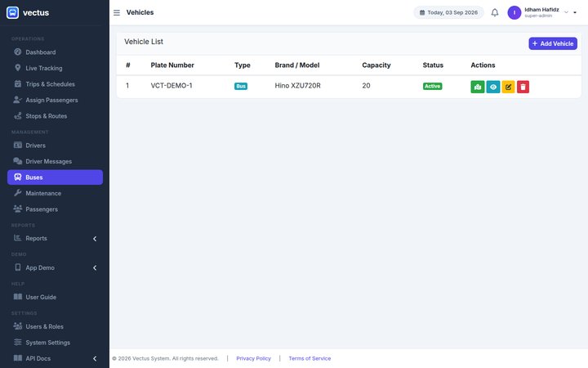Click the System Settings sliders icon

pos(18,342)
